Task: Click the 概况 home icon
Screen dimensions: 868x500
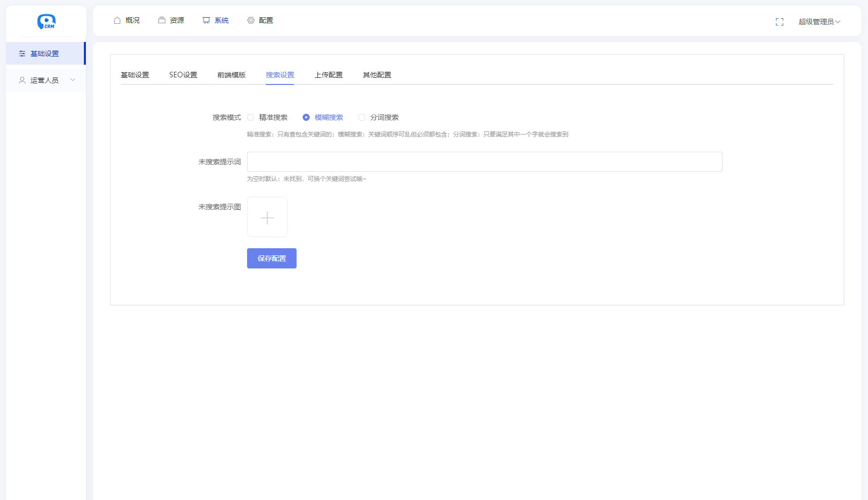Action: (x=117, y=20)
